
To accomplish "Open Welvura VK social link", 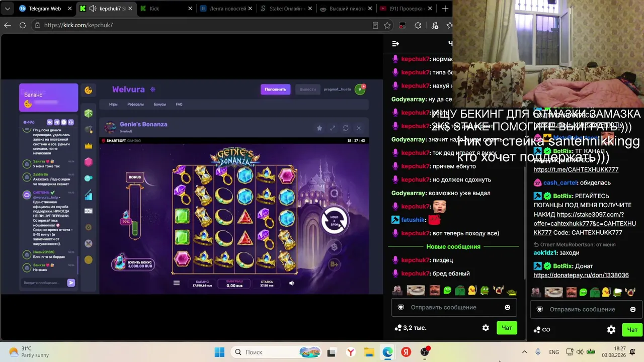I will click(x=50, y=122).
